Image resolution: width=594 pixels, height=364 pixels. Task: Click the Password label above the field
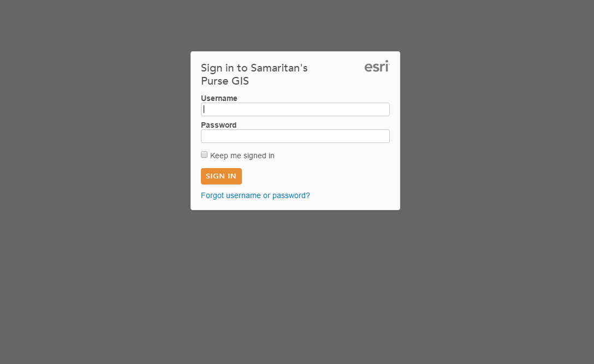click(x=218, y=125)
